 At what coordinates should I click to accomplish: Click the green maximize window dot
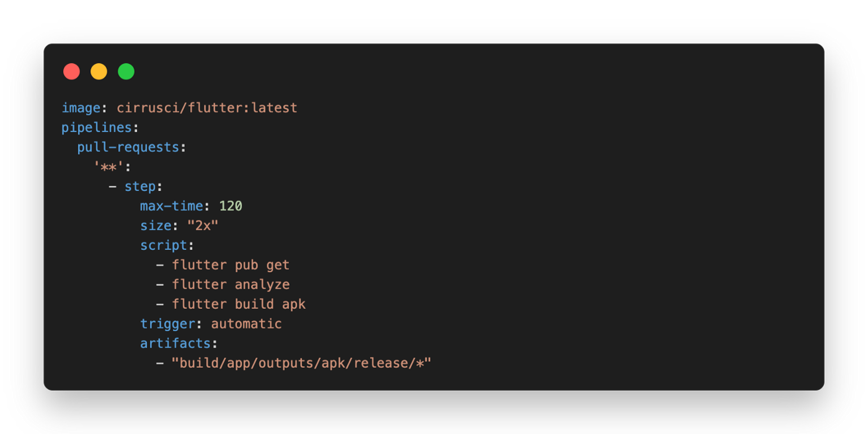(x=126, y=72)
